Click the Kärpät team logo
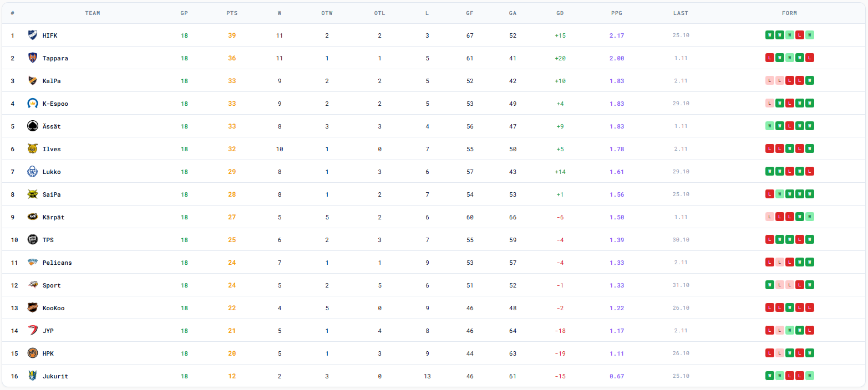 tap(32, 217)
